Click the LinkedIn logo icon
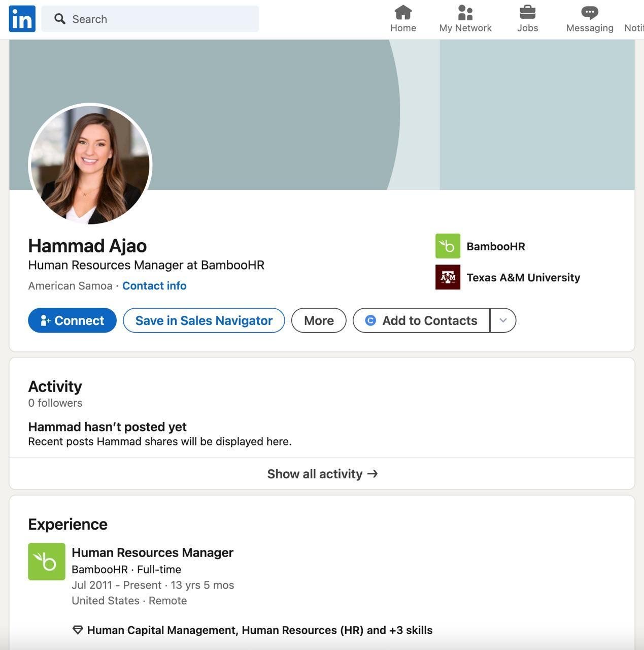The height and width of the screenshot is (650, 644). pos(22,19)
